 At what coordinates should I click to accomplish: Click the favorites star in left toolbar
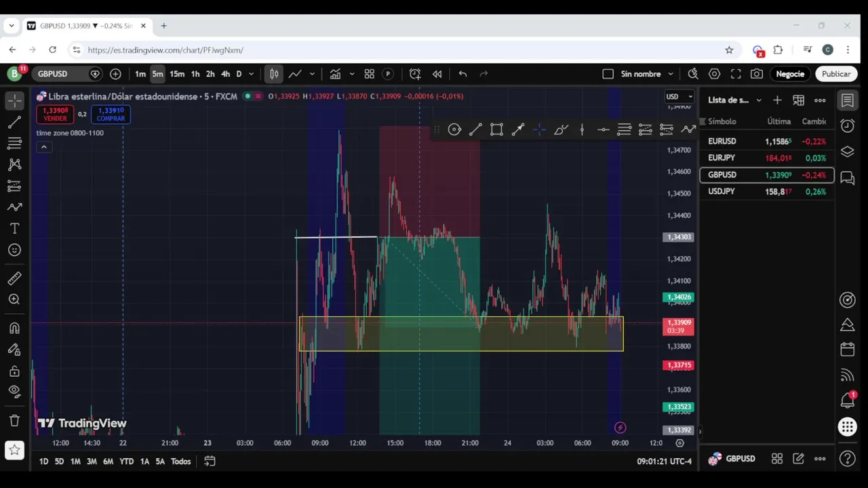click(x=14, y=449)
